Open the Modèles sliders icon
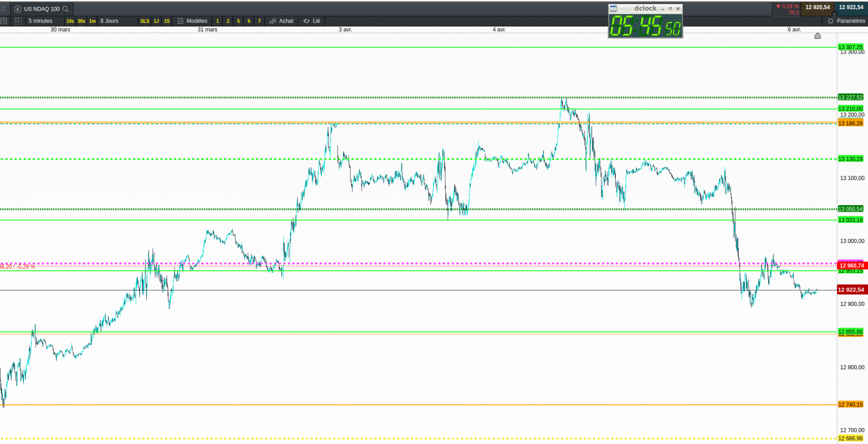Image resolution: width=868 pixels, height=444 pixels. (x=180, y=21)
